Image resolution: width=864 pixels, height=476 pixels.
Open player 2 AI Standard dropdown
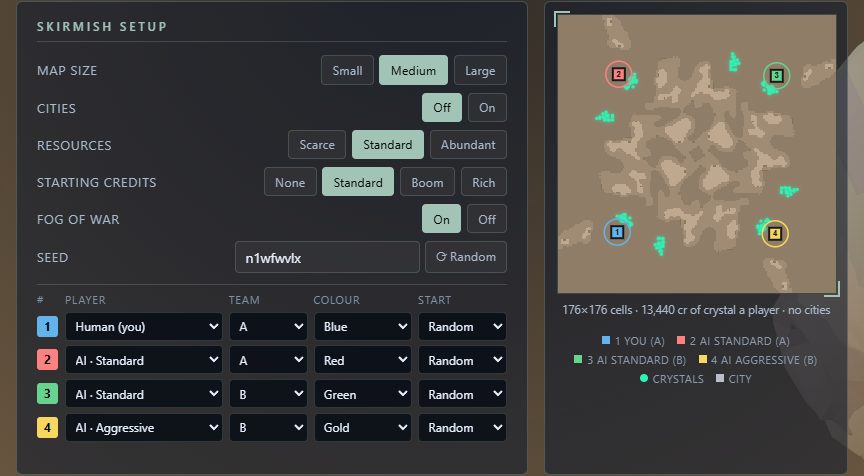click(x=144, y=360)
